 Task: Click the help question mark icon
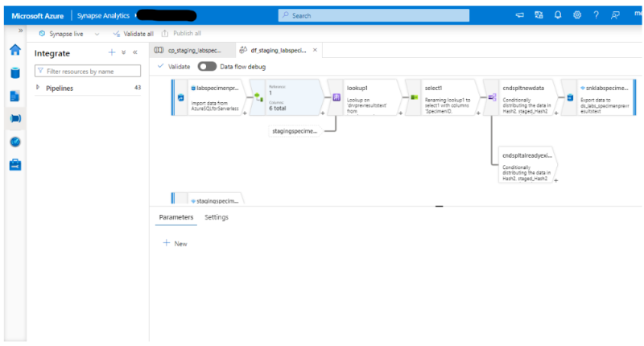click(595, 15)
